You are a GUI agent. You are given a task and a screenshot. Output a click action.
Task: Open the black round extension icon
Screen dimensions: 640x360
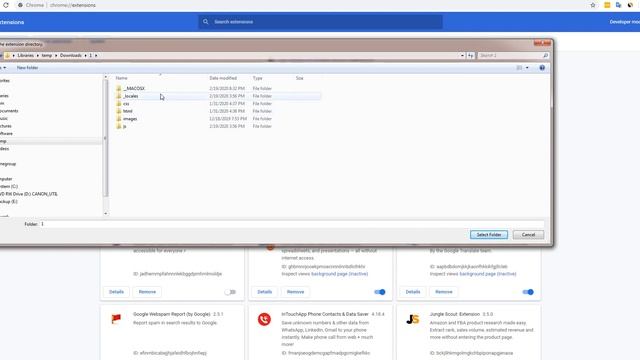[x=630, y=5]
